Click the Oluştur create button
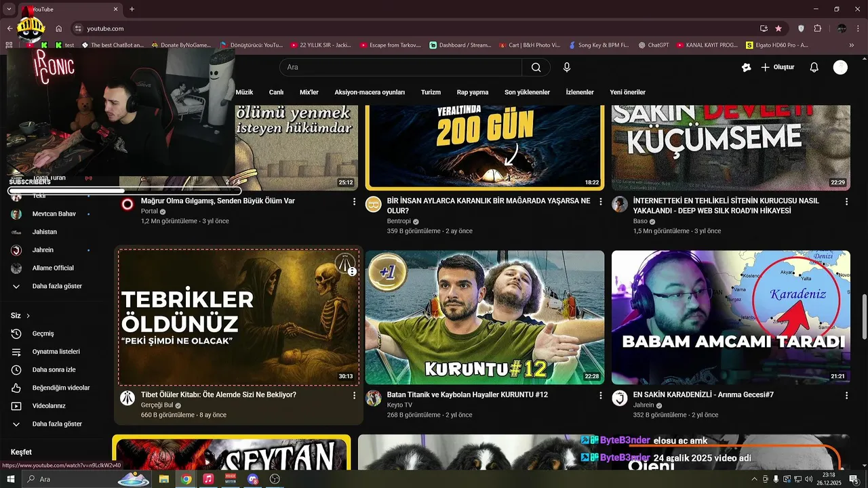 [777, 67]
